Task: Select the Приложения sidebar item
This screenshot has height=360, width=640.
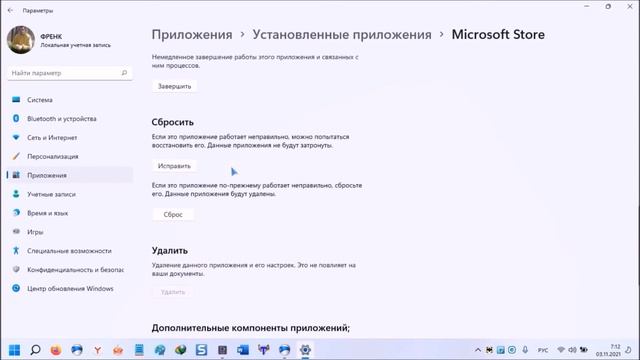Action: [x=70, y=175]
